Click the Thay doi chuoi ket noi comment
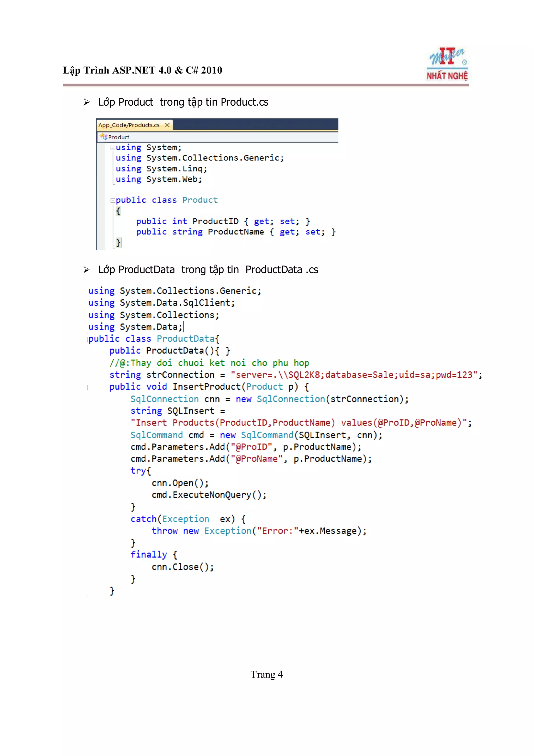Screen dimensions: 534x756 [x=209, y=363]
